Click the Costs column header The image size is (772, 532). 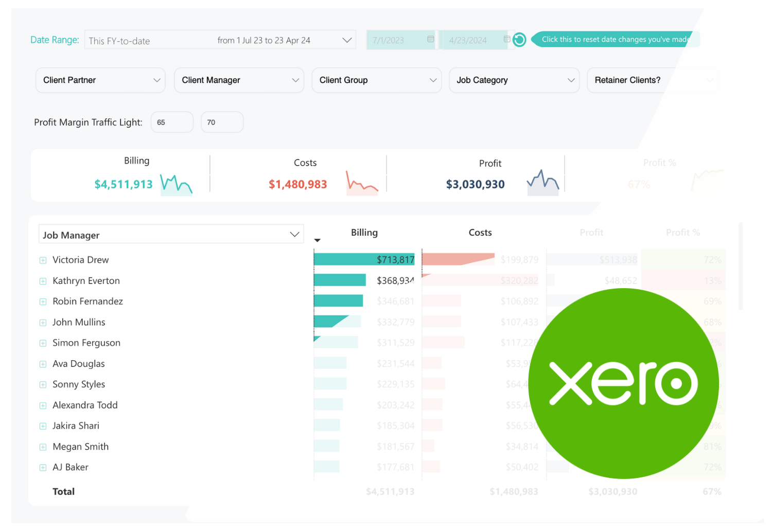click(480, 233)
